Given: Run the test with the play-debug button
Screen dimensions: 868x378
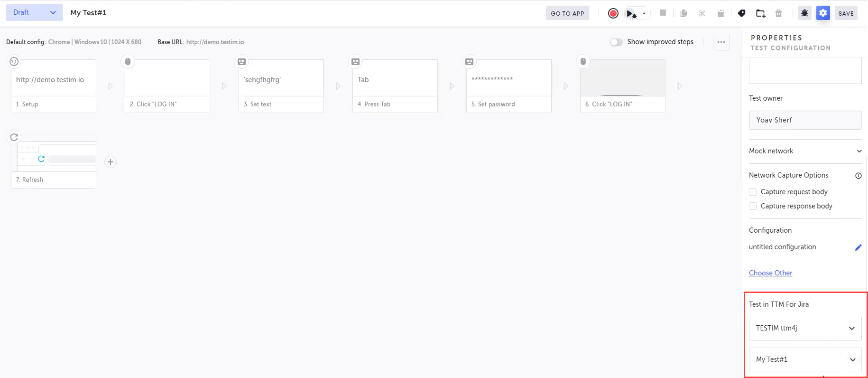Looking at the screenshot, I should click(x=630, y=13).
